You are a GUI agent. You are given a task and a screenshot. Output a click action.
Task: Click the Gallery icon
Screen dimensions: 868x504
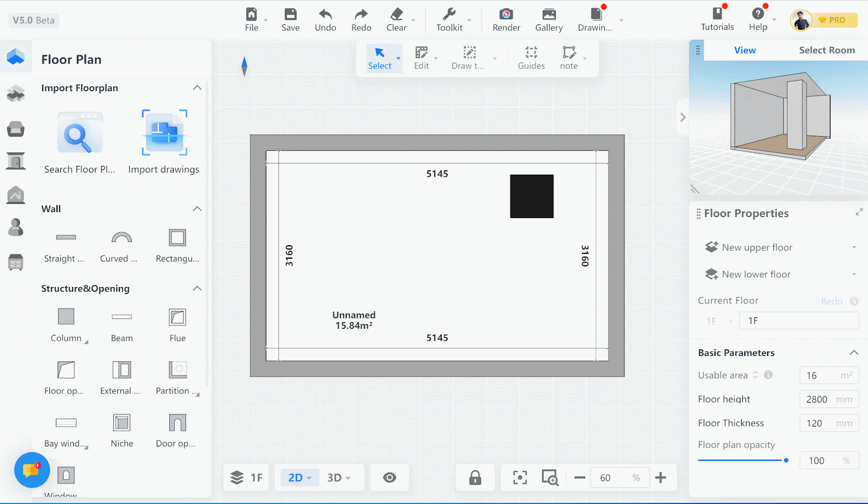548,15
